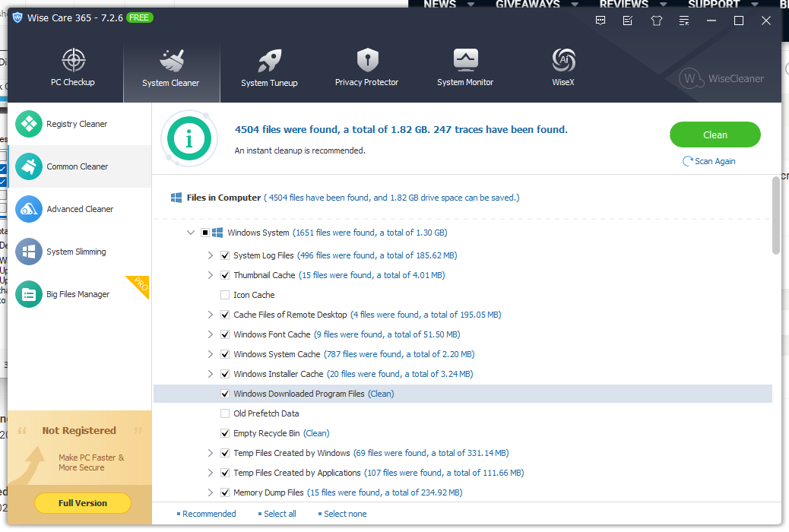Open the PC Checkup target icon
This screenshot has width=789, height=532.
[74, 60]
